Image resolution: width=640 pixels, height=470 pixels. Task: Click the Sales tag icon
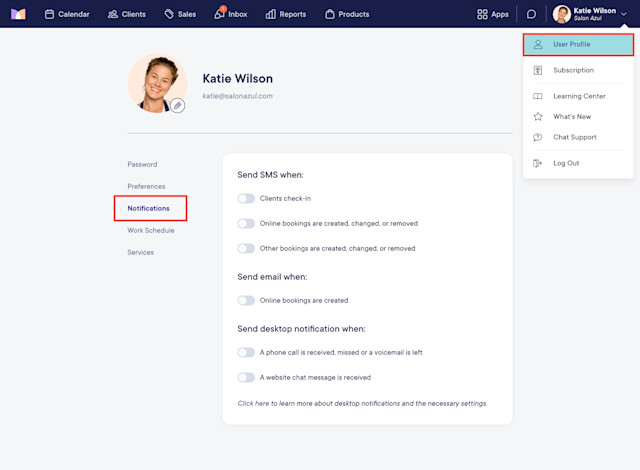click(169, 14)
